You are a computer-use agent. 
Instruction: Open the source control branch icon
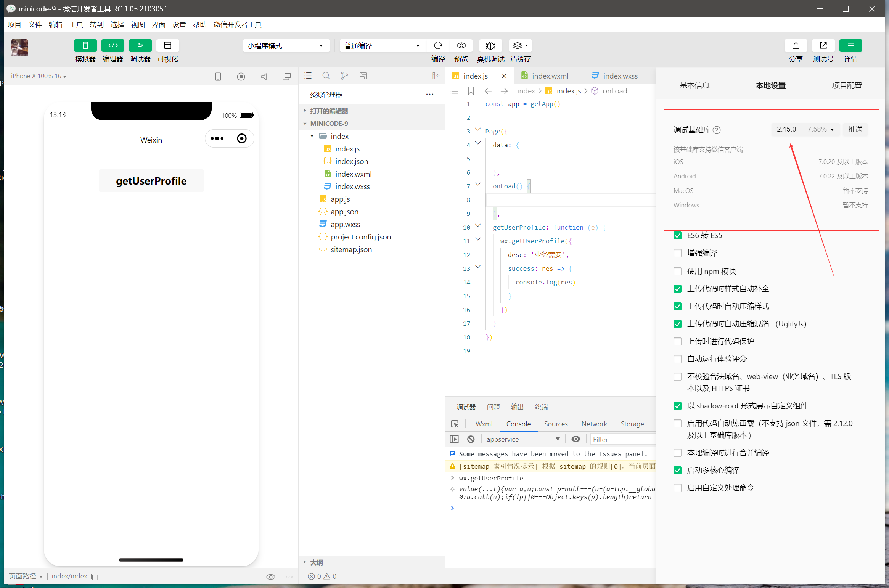click(344, 76)
